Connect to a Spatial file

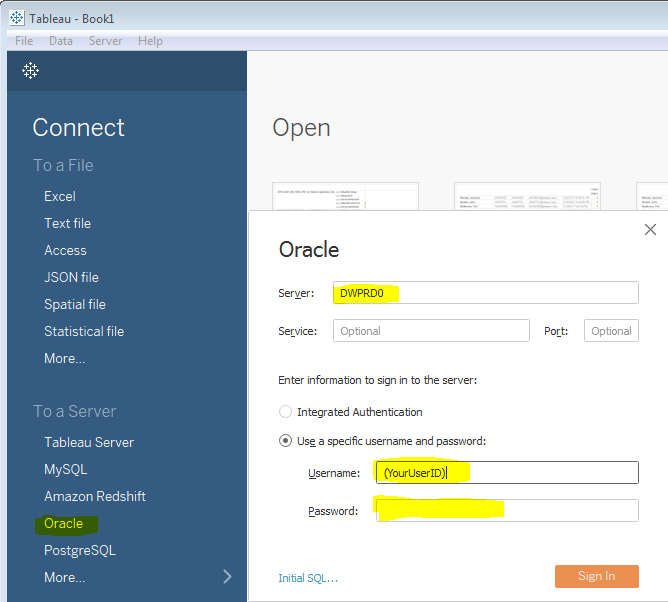pos(75,304)
